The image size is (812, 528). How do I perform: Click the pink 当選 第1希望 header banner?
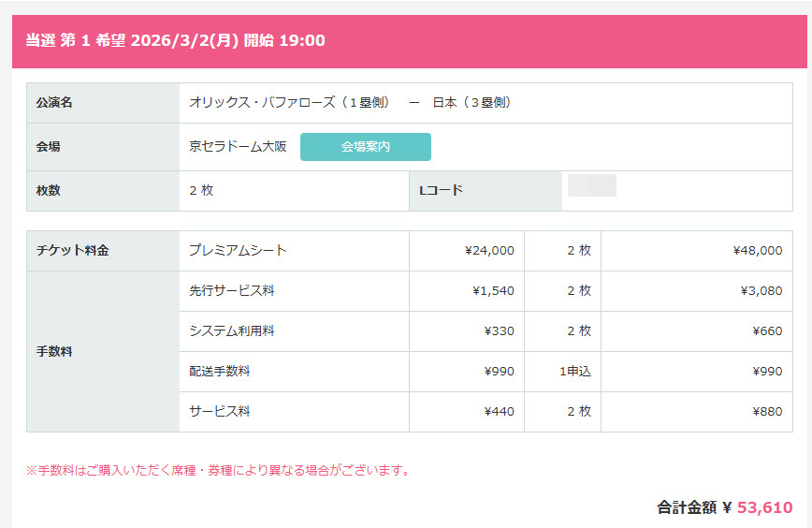405,41
